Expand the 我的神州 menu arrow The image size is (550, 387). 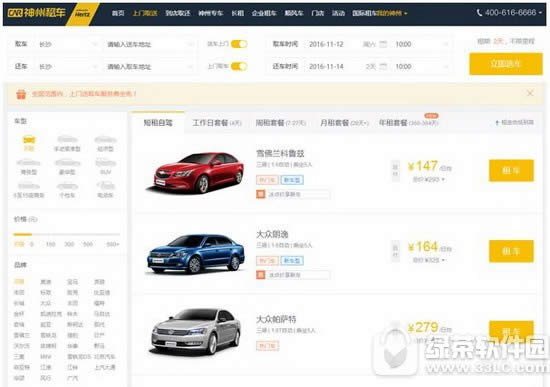coord(406,13)
